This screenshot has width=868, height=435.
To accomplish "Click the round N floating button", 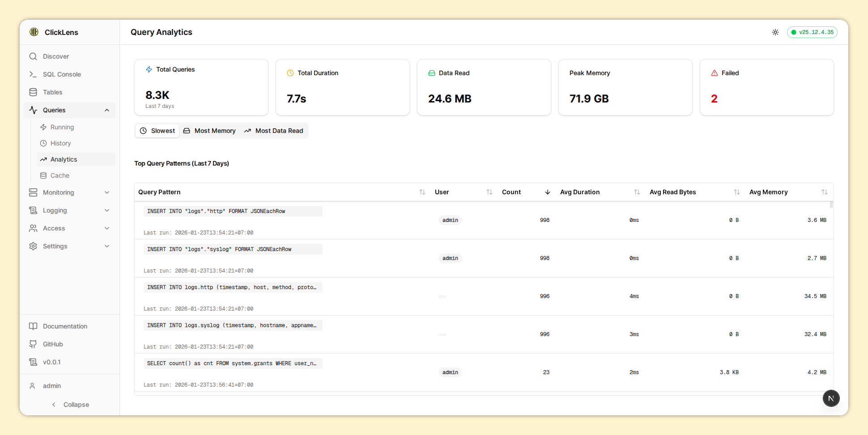I will pyautogui.click(x=831, y=398).
